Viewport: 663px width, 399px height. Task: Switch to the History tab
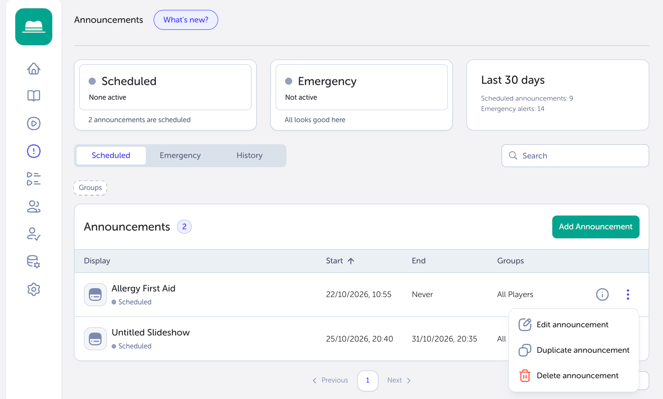[x=249, y=155]
